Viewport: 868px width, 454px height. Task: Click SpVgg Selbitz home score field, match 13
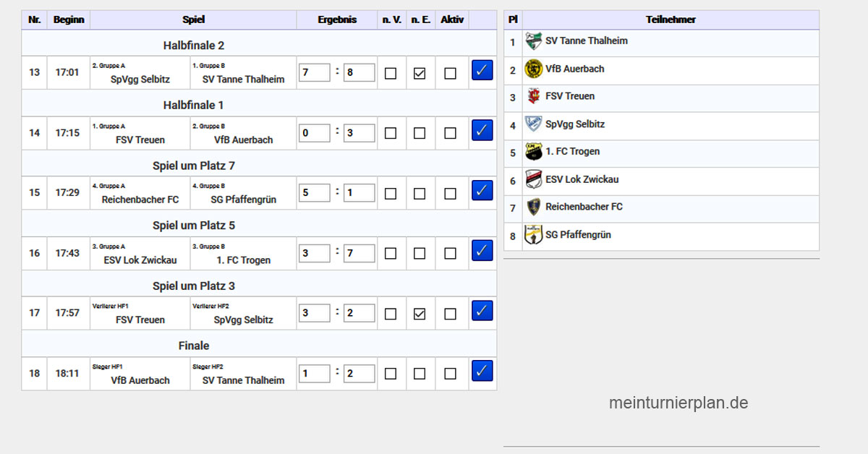click(x=314, y=72)
